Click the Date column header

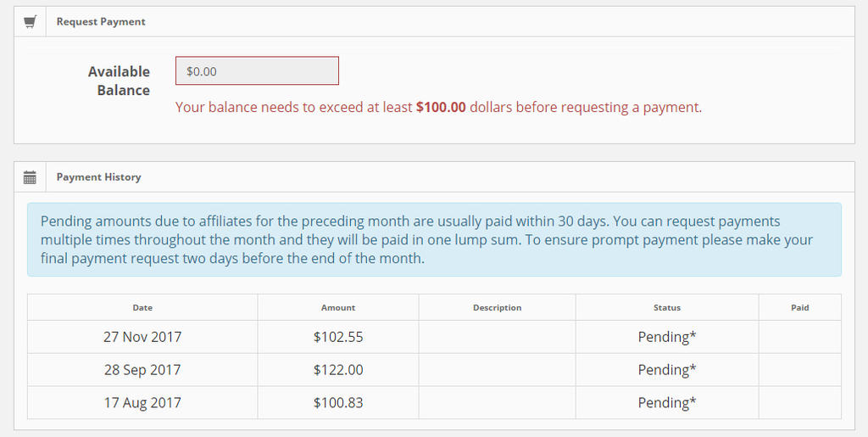[142, 307]
